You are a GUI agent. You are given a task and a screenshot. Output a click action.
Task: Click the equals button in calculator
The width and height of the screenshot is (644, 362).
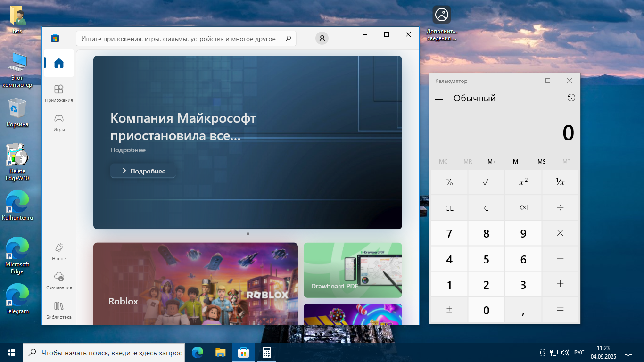560,309
